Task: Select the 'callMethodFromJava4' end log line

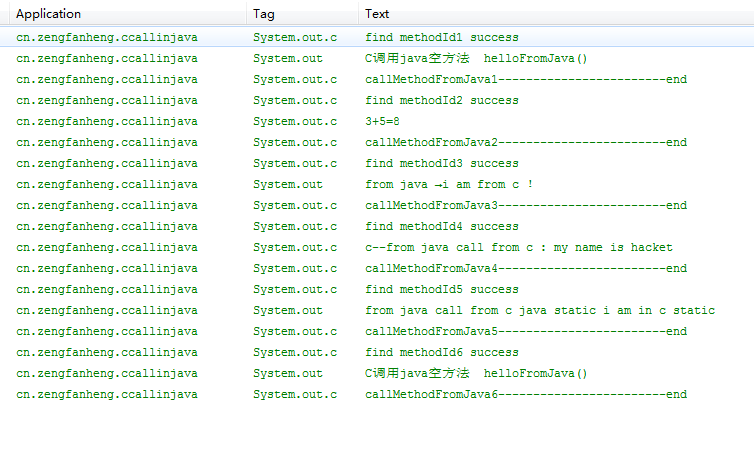Action: 377,268
